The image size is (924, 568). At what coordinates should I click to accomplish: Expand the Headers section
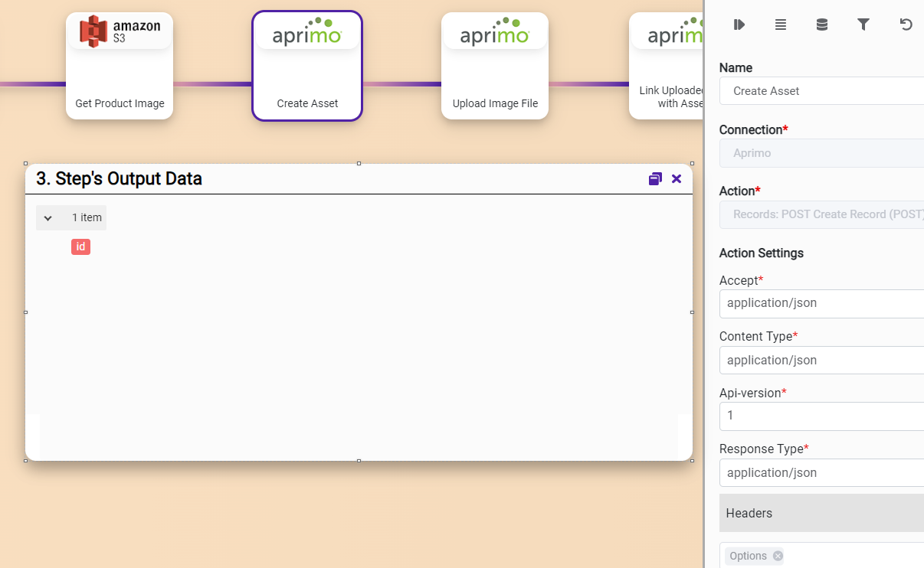coord(821,513)
